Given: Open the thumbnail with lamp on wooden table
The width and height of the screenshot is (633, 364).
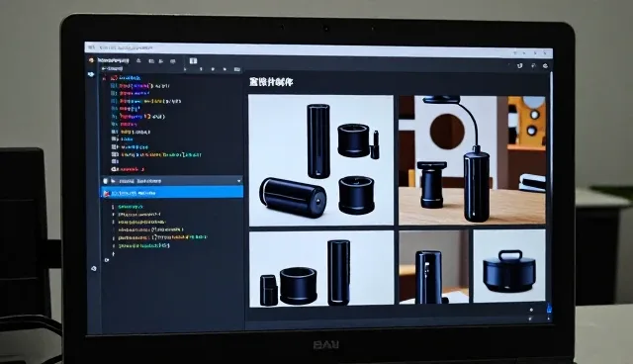Looking at the screenshot, I should (472, 160).
